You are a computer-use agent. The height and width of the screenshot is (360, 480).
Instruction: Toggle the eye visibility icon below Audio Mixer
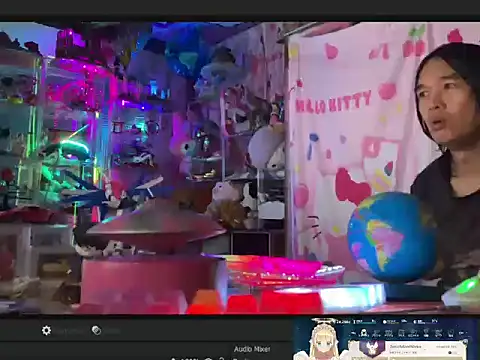[208, 359]
